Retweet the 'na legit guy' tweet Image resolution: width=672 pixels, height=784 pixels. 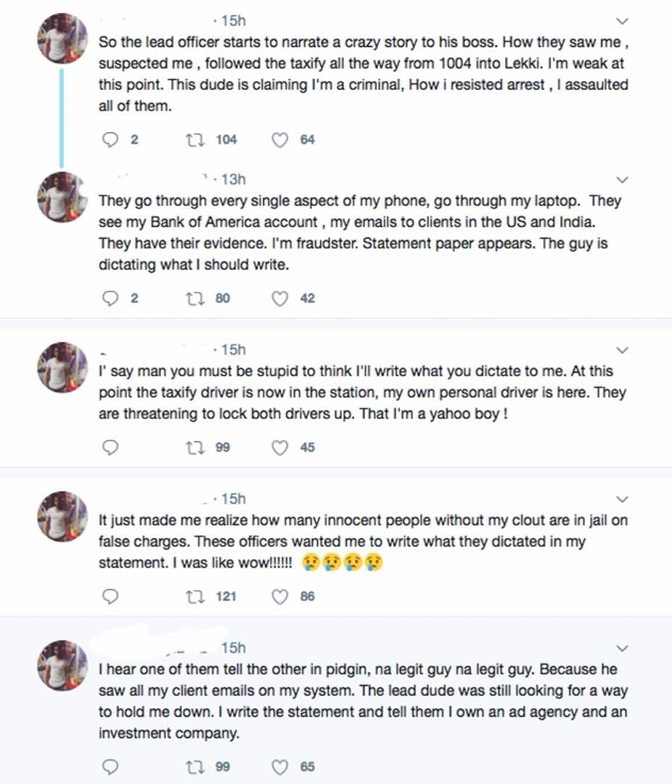(195, 767)
